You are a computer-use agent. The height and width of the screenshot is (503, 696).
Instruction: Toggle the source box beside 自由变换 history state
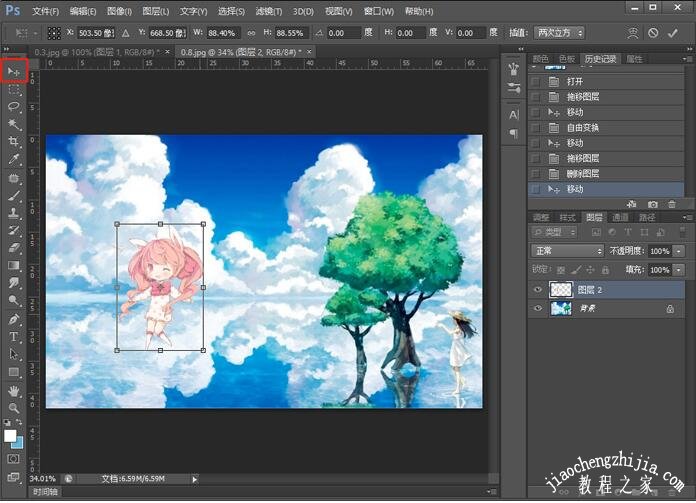point(536,127)
